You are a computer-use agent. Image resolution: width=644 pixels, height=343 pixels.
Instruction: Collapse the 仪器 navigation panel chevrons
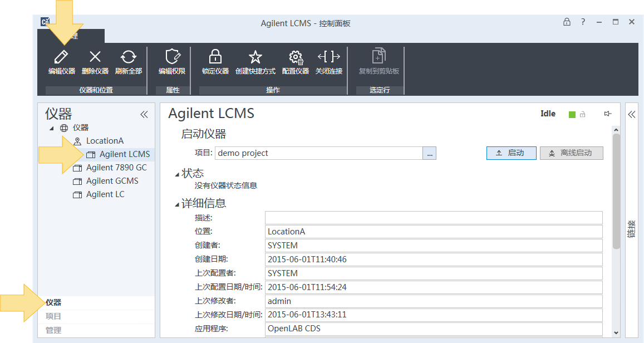point(144,114)
